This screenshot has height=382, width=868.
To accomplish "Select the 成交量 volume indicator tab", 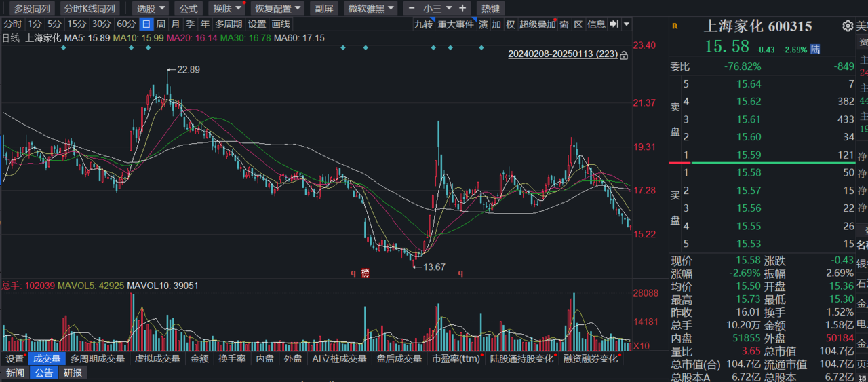I will click(x=47, y=359).
